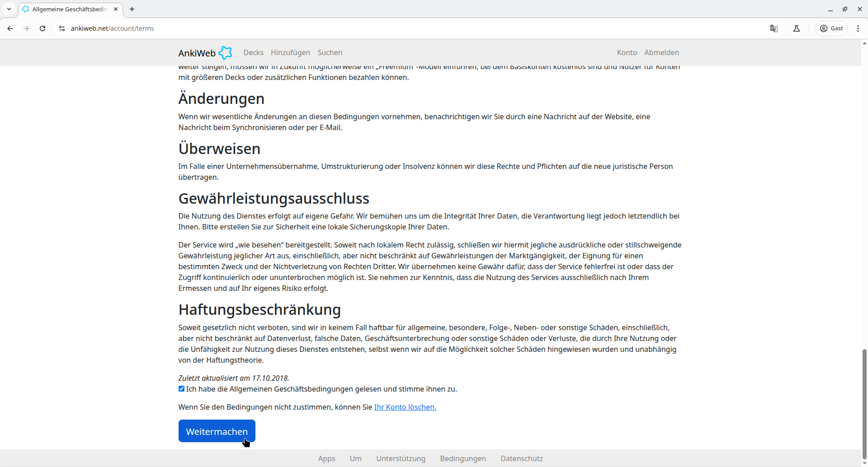Click the address bar URL field
The height and width of the screenshot is (467, 868).
tap(407, 28)
